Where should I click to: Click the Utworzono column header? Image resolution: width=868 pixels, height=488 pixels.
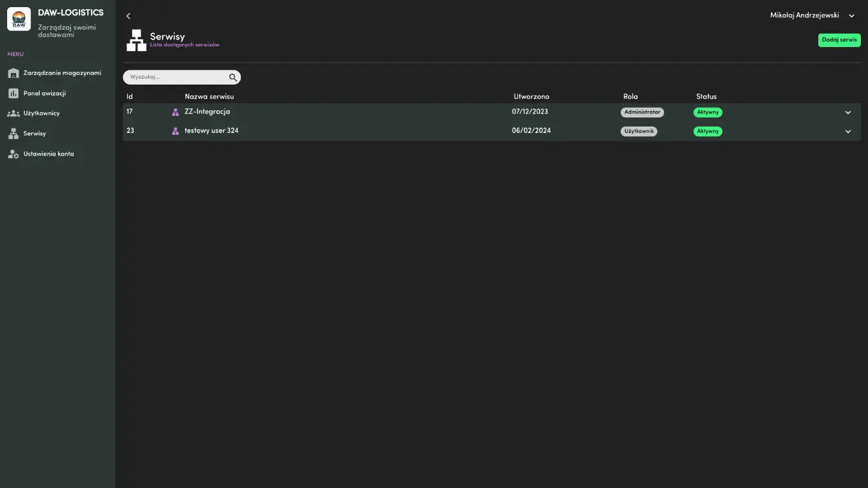pyautogui.click(x=532, y=97)
